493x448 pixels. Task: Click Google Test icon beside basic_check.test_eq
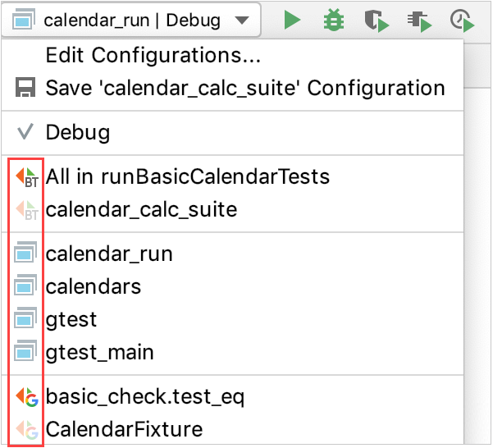click(27, 397)
